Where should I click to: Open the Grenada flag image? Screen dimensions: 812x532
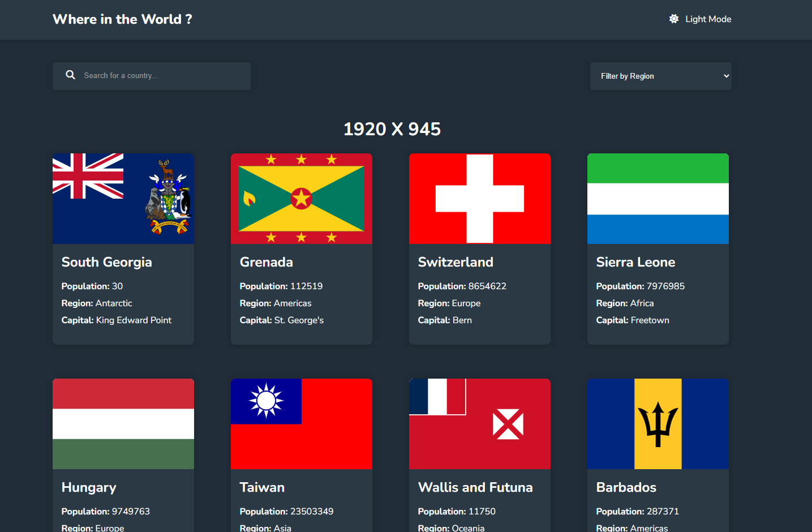(302, 199)
